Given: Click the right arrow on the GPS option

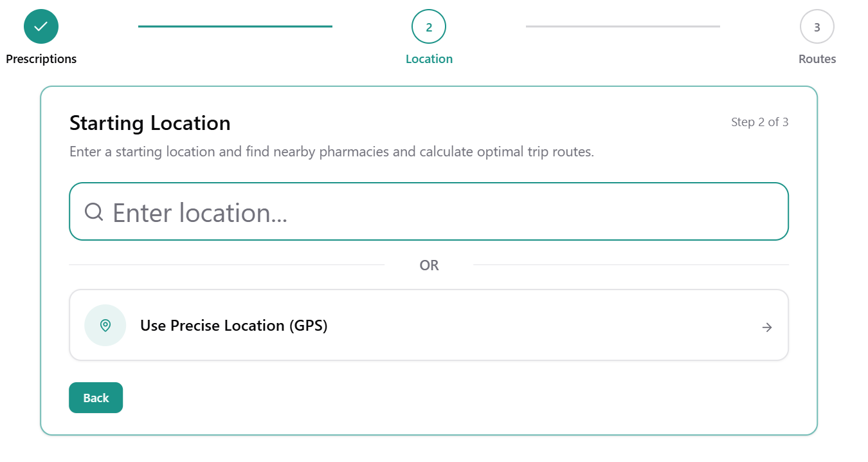Looking at the screenshot, I should coord(766,327).
